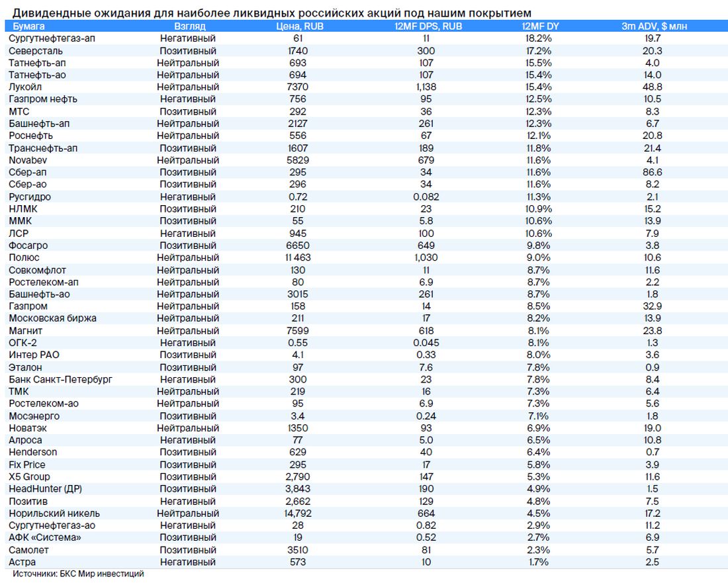Click the 18.2% dividend yield value
728x583 pixels.
click(x=539, y=38)
